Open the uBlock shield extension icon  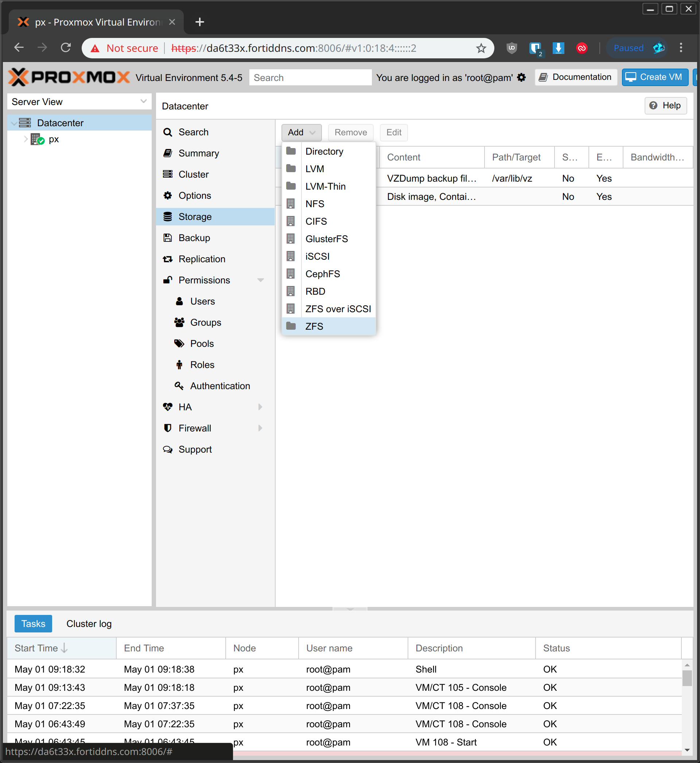point(512,48)
